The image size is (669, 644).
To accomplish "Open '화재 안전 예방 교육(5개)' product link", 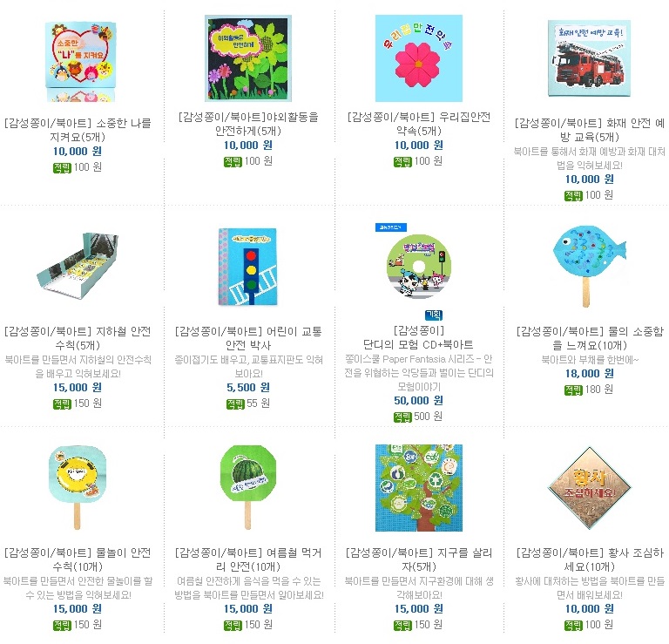I will click(x=589, y=130).
